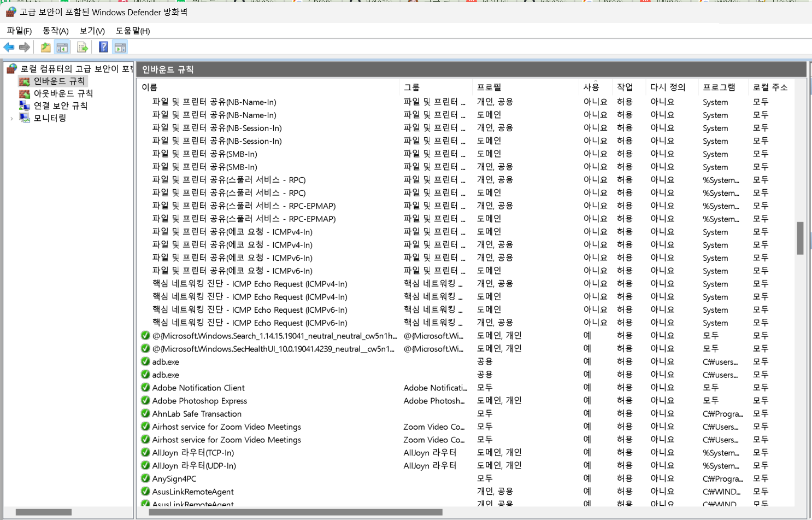Open the 도움말(H) menu
This screenshot has height=520, width=812.
tap(133, 31)
